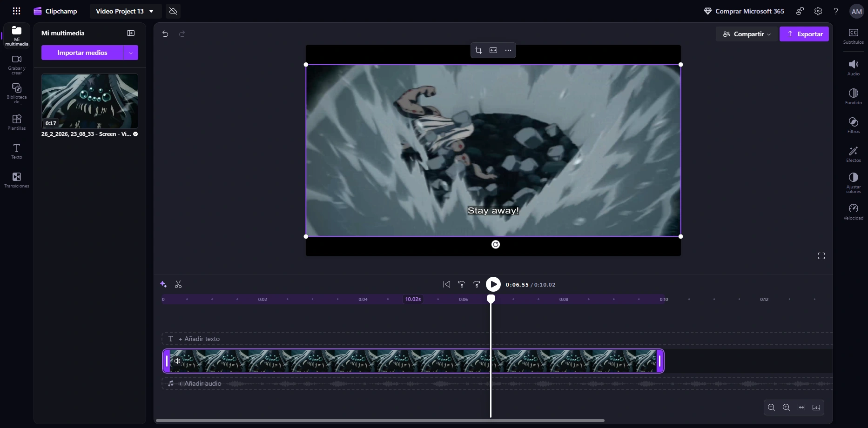The width and height of the screenshot is (868, 428).
Task: Open the AM account avatar menu
Action: [857, 11]
